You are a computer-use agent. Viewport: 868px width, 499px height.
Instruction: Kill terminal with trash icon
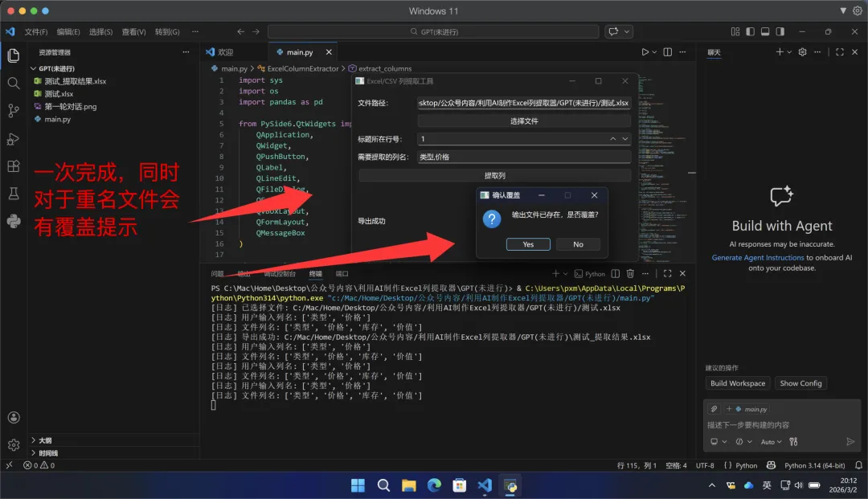(630, 273)
